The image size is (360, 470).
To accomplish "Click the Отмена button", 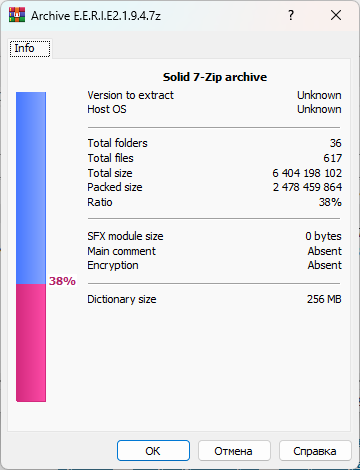I will [234, 451].
